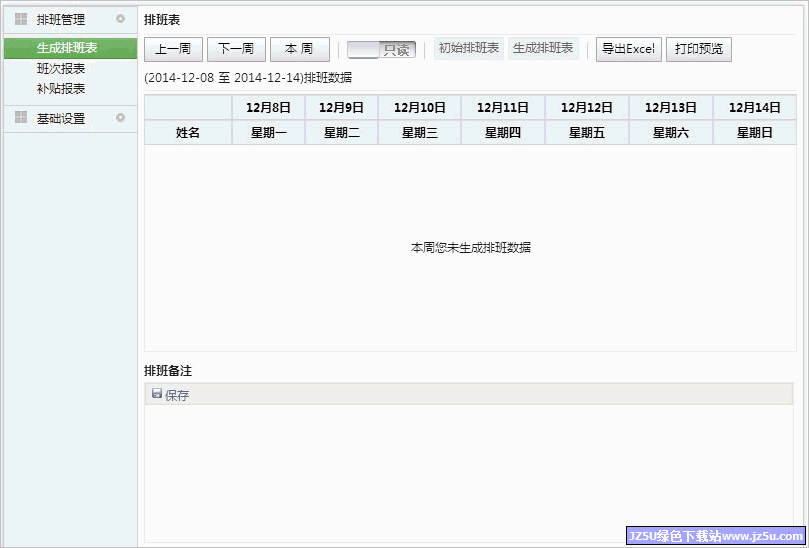Export schedule with 导出Excel button
The height and width of the screenshot is (548, 809).
click(629, 50)
